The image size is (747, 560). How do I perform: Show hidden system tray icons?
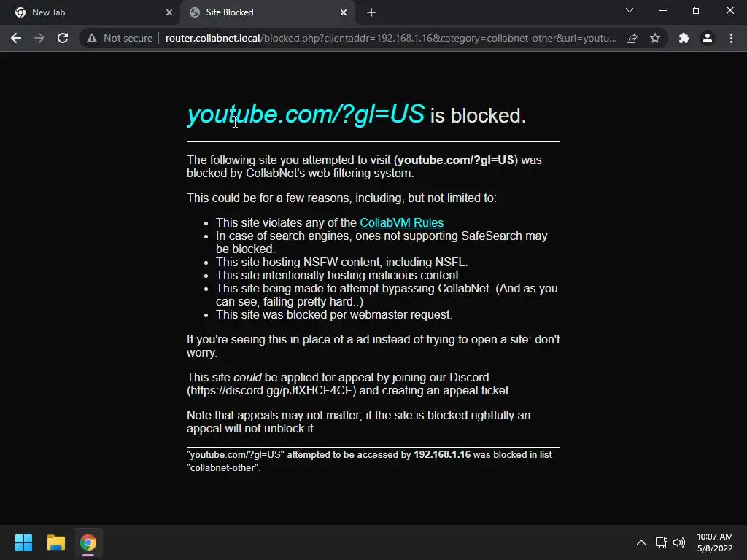coord(641,542)
